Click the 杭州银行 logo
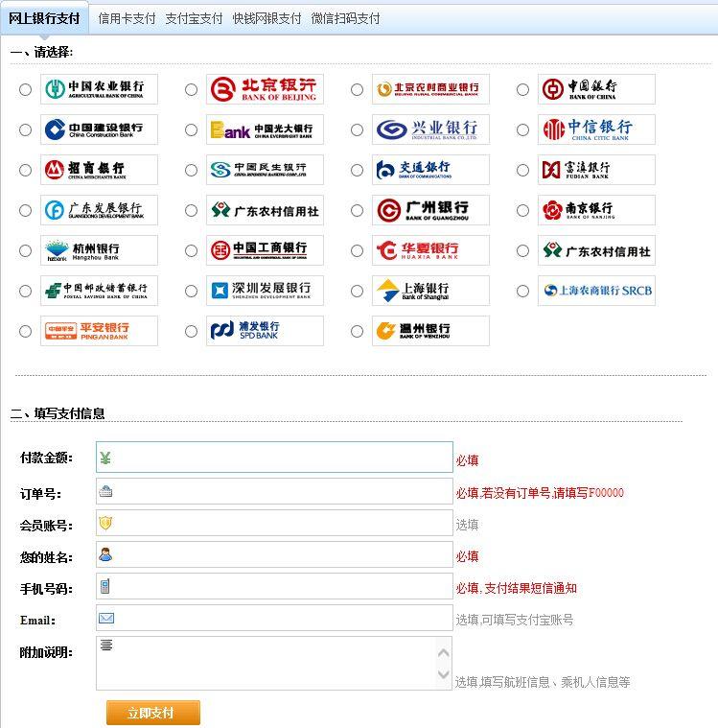This screenshot has height=728, width=718. pos(99,250)
